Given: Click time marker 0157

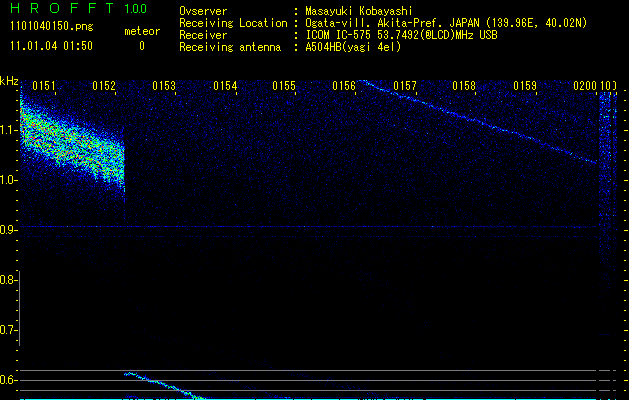Looking at the screenshot, I should click(405, 86).
